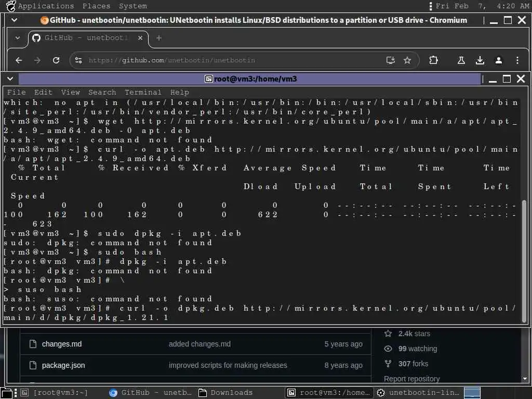Click the workspace switcher in bottom panel
Viewport: 532px width, 399px height.
pyautogui.click(x=472, y=393)
